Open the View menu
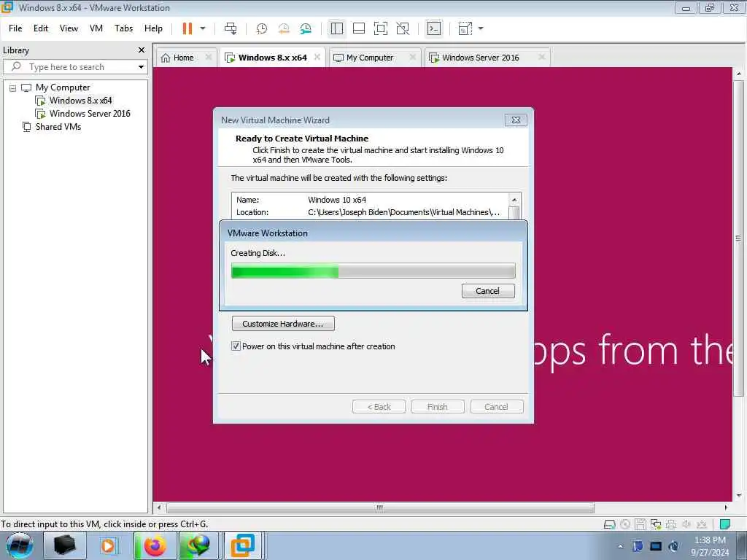Image resolution: width=747 pixels, height=560 pixels. pos(69,28)
